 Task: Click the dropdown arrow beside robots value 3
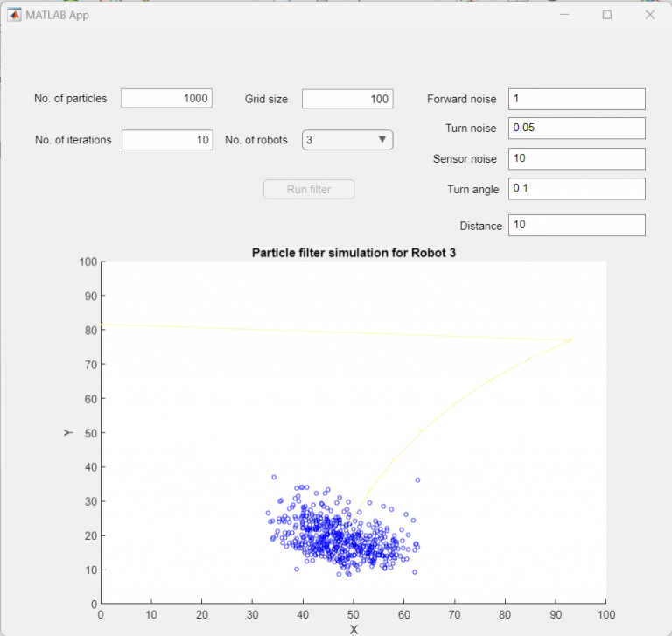pos(381,140)
